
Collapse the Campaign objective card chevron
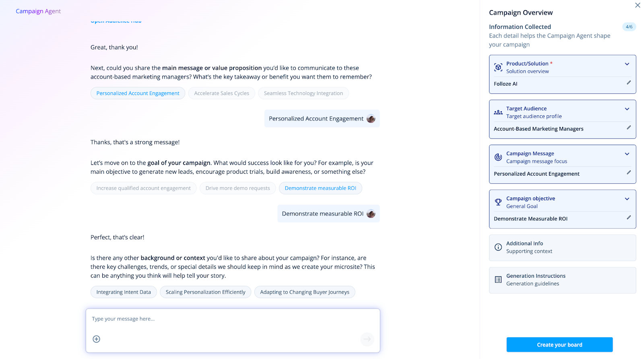(627, 199)
